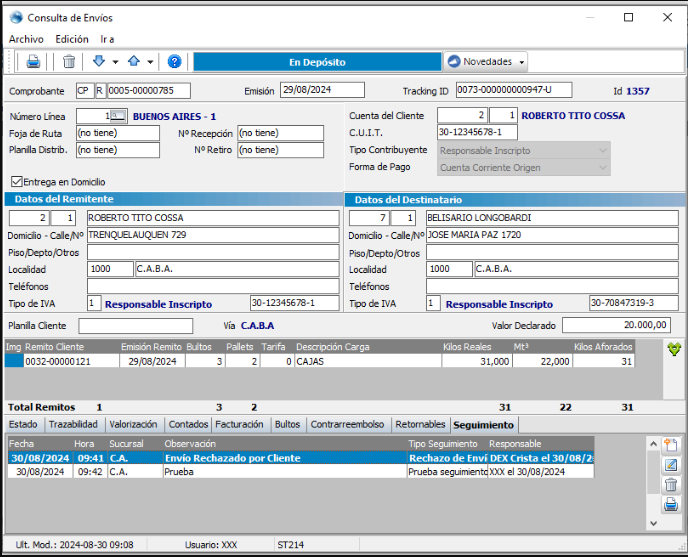Click the print icon in the top toolbar
Image resolution: width=688 pixels, height=557 pixels.
tap(33, 62)
